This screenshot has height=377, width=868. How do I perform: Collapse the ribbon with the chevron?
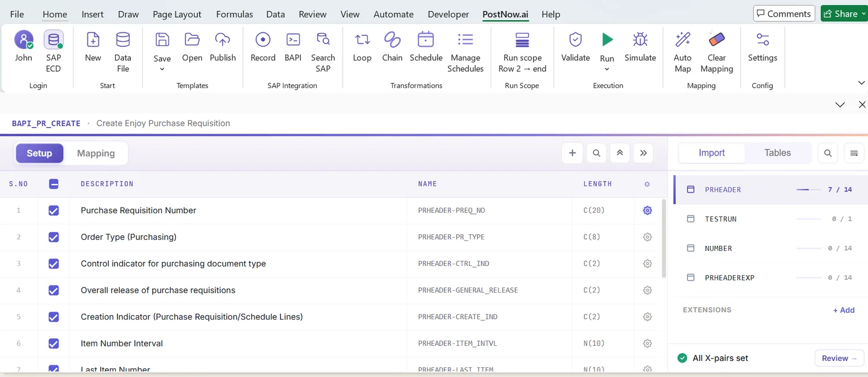861,83
